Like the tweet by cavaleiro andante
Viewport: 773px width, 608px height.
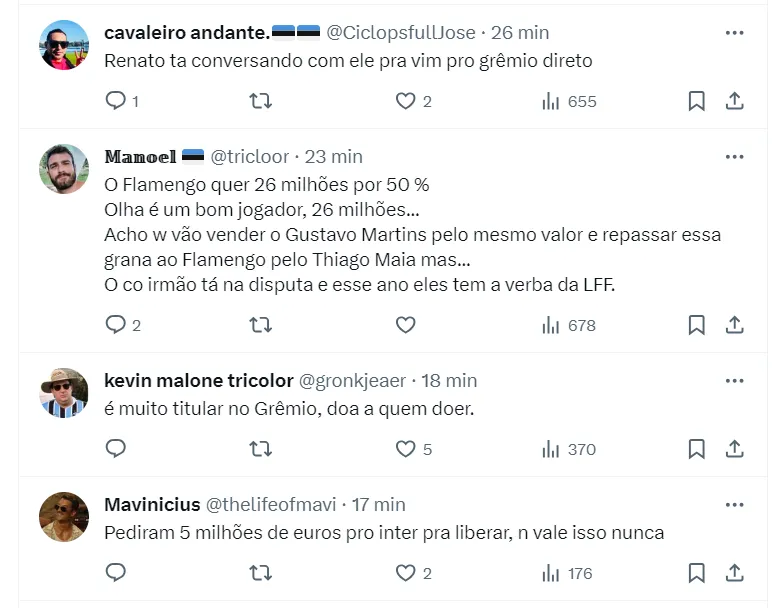[405, 101]
